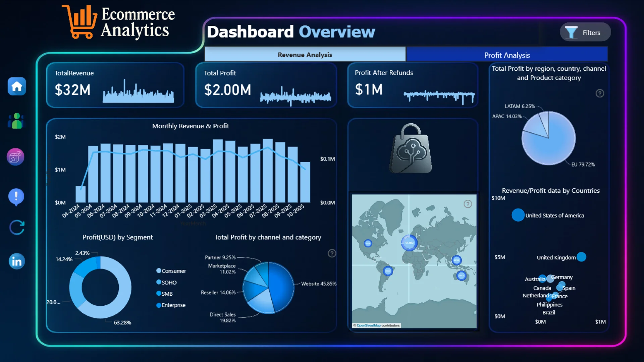Switch to Profit Analysis tab
Viewport: 644px width, 362px height.
click(x=506, y=55)
